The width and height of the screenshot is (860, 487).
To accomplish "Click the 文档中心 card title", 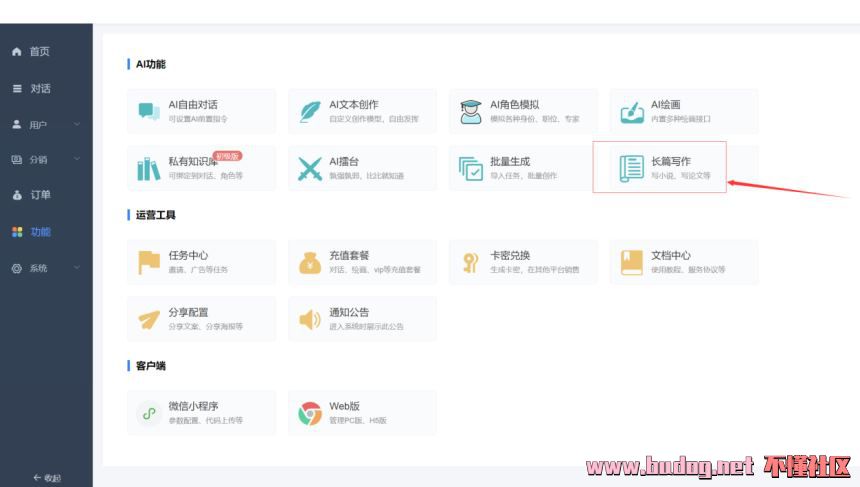I will click(x=671, y=255).
